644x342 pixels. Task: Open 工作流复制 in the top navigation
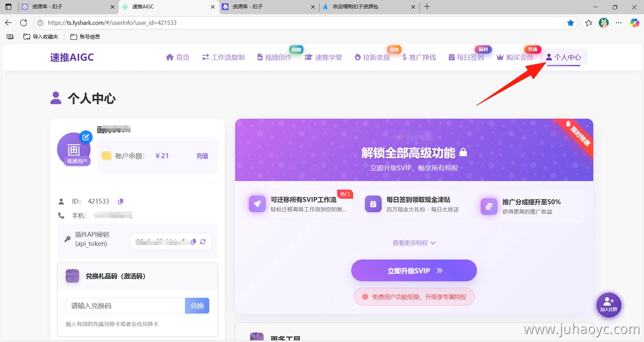pyautogui.click(x=223, y=57)
